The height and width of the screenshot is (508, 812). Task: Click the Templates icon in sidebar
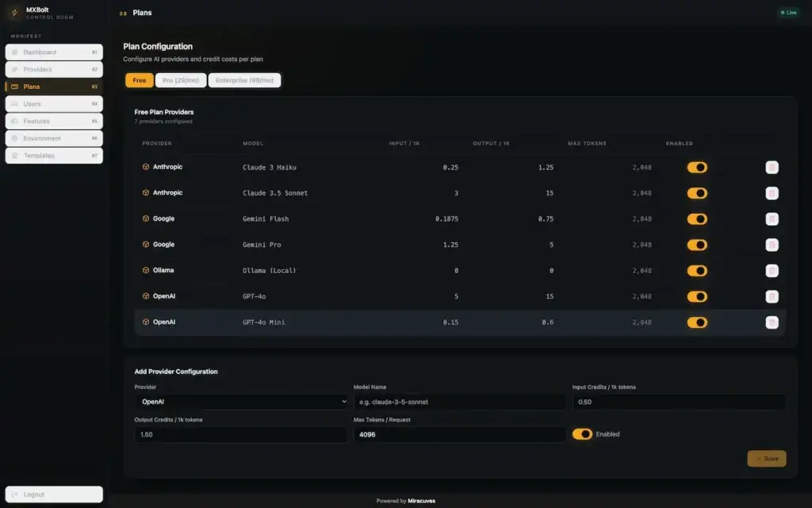14,156
